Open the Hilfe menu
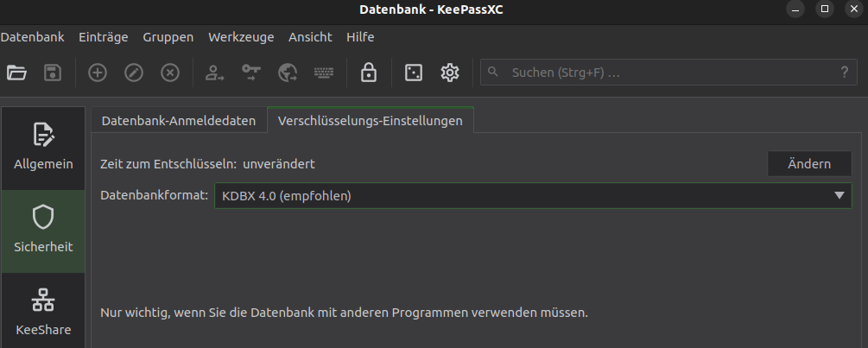The height and width of the screenshot is (348, 868). pyautogui.click(x=360, y=37)
